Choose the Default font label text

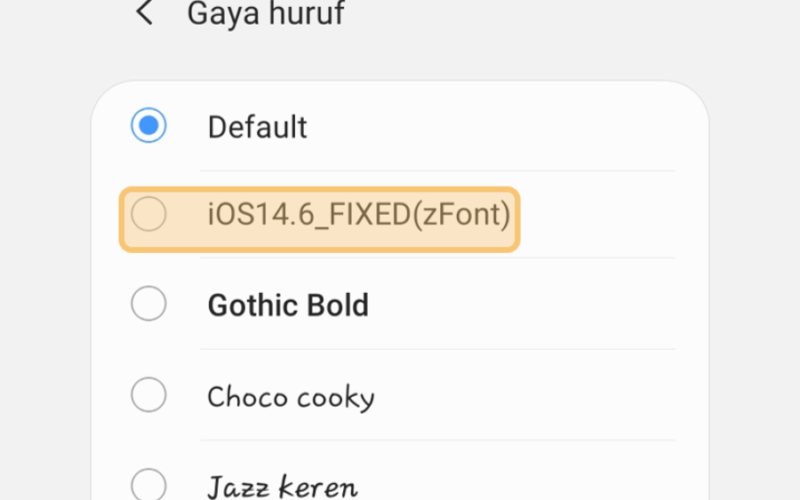click(257, 127)
